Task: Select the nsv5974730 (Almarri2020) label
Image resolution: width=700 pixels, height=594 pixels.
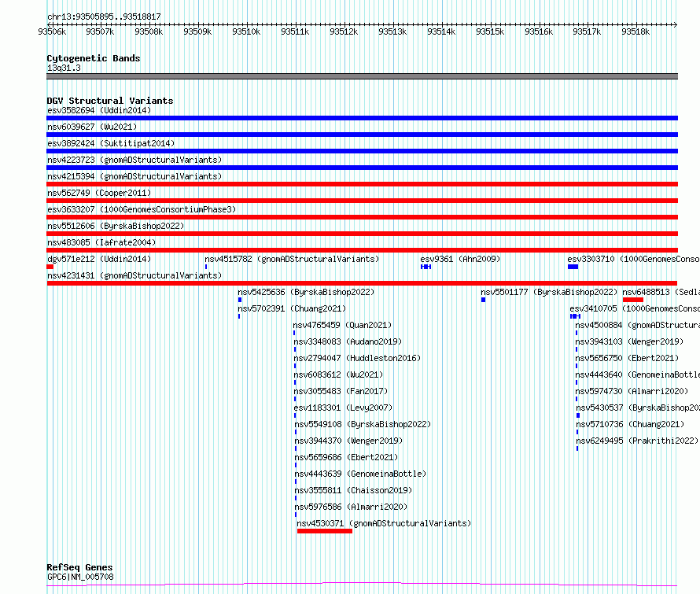Action: point(632,391)
